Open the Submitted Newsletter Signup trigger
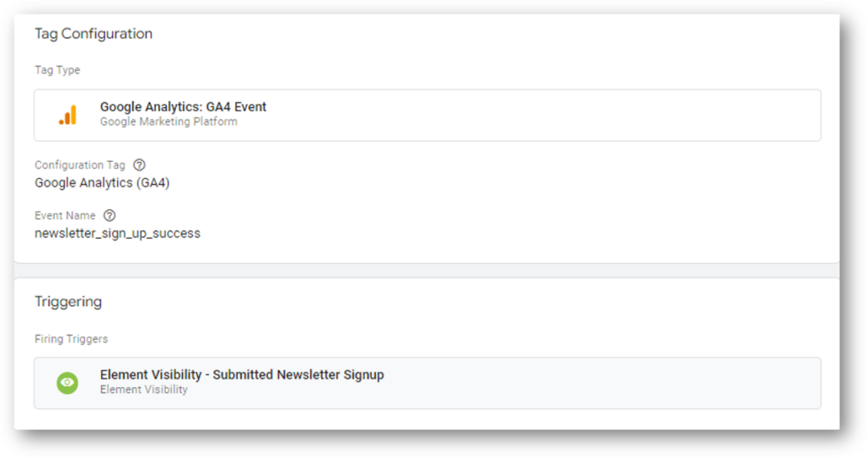 coord(427,383)
